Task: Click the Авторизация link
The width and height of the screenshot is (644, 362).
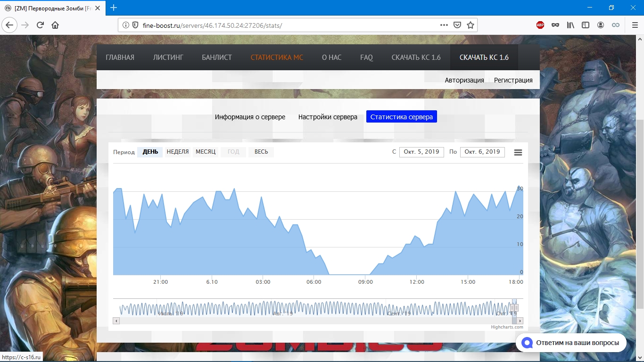Action: [x=464, y=80]
